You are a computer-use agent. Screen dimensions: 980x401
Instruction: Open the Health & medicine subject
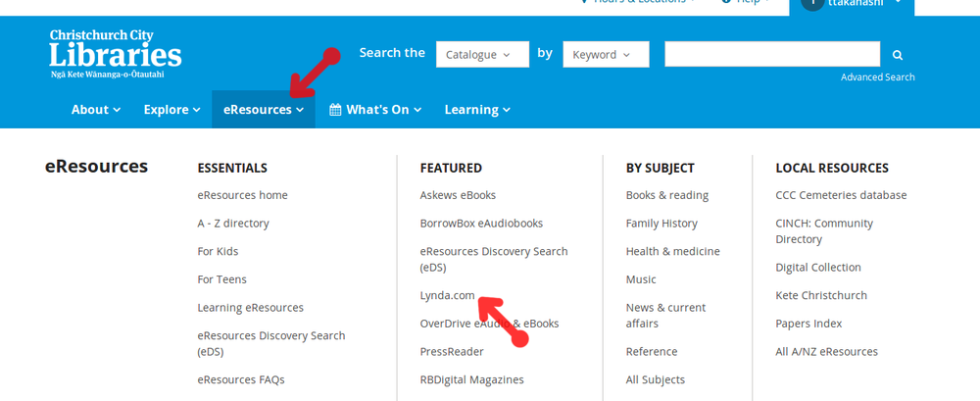point(673,252)
